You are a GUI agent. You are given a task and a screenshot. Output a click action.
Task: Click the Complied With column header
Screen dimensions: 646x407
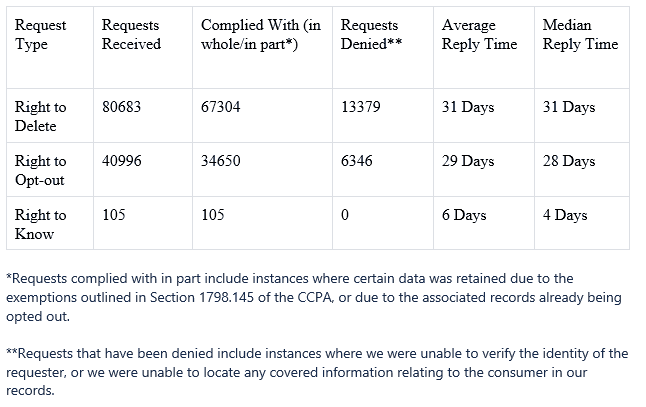click(261, 35)
